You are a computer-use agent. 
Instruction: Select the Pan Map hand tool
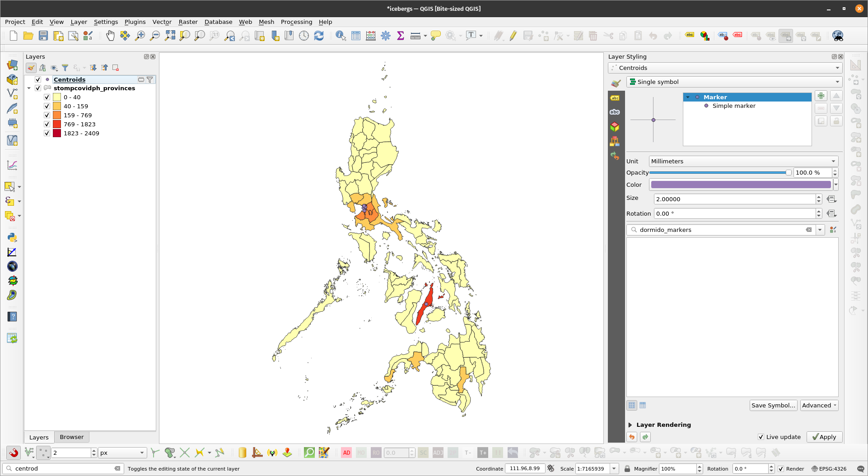point(110,36)
